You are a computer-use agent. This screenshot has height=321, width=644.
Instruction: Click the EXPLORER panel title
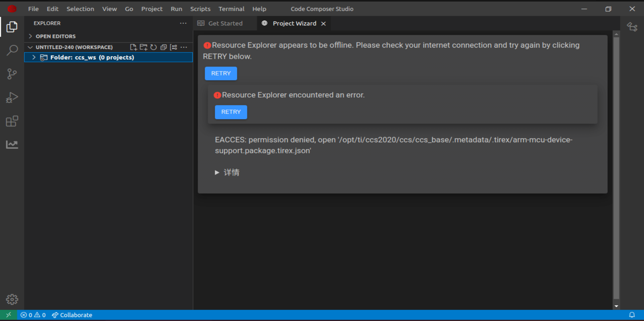click(x=47, y=23)
